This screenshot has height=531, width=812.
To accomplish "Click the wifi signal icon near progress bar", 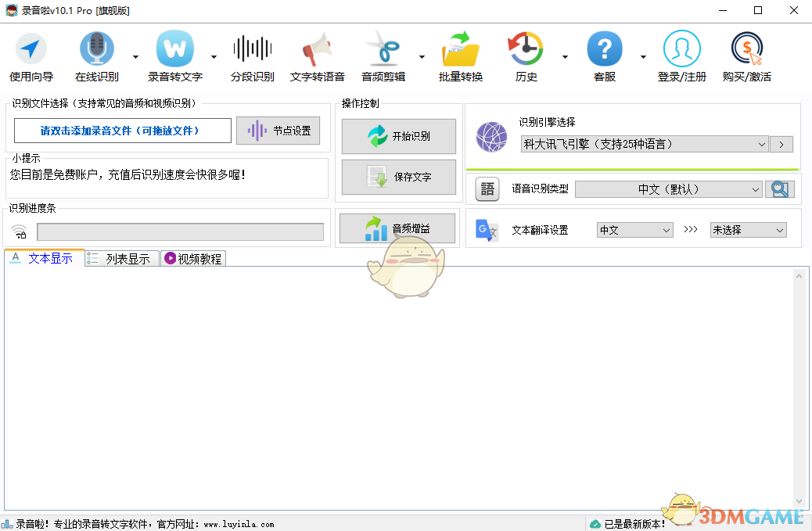I will pyautogui.click(x=19, y=231).
